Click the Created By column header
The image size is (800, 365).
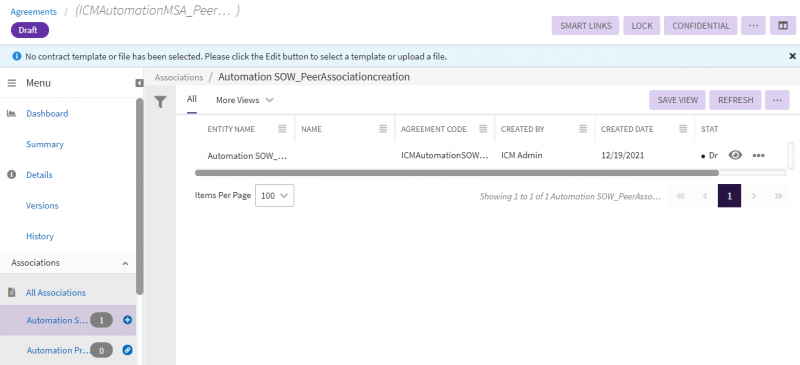[x=522, y=129]
